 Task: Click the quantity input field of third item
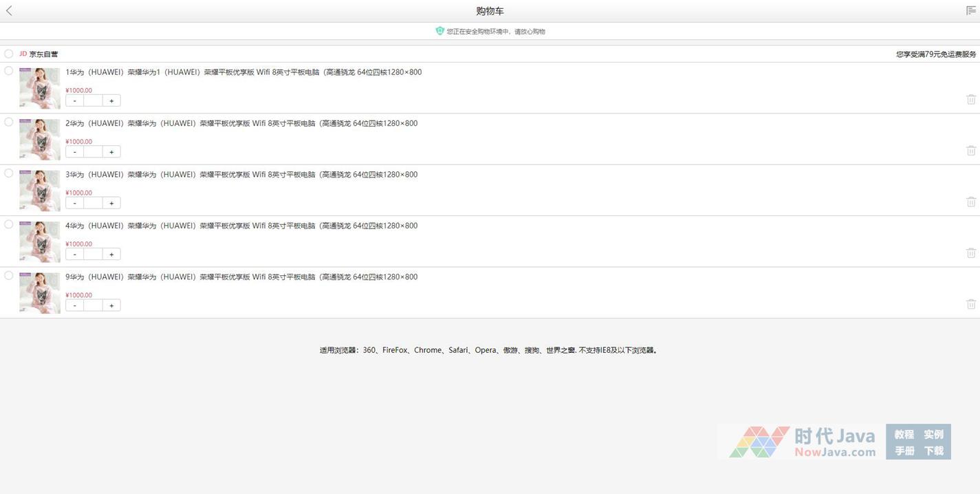coord(93,203)
